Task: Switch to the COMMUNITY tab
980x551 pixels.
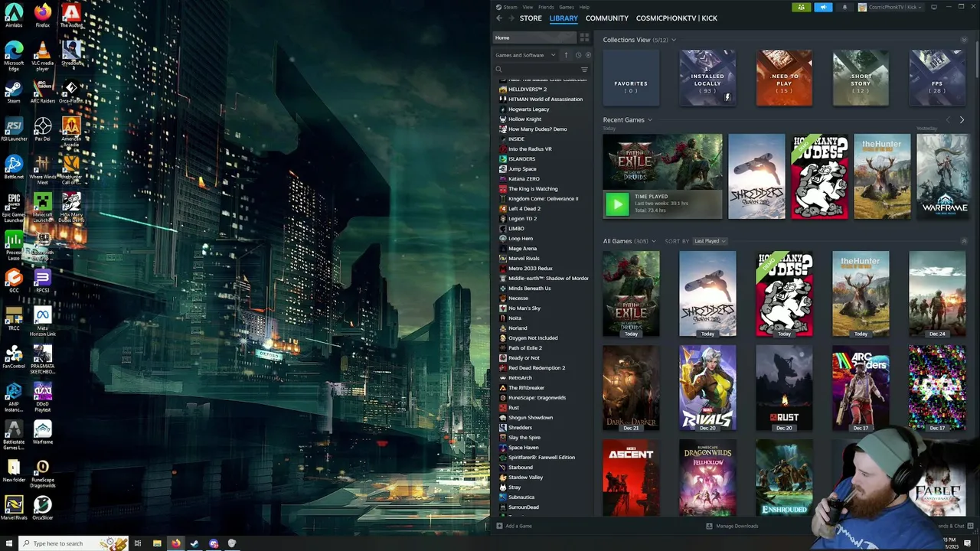Action: (x=607, y=18)
